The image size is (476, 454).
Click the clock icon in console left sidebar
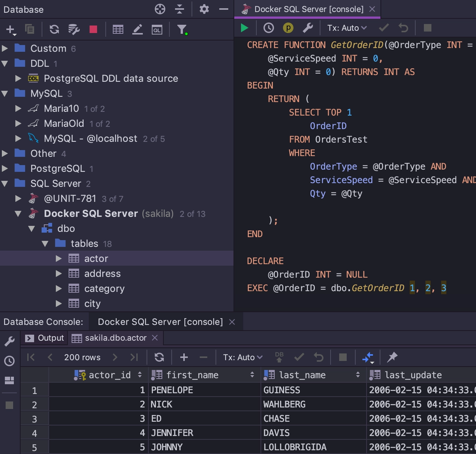pyautogui.click(x=9, y=361)
